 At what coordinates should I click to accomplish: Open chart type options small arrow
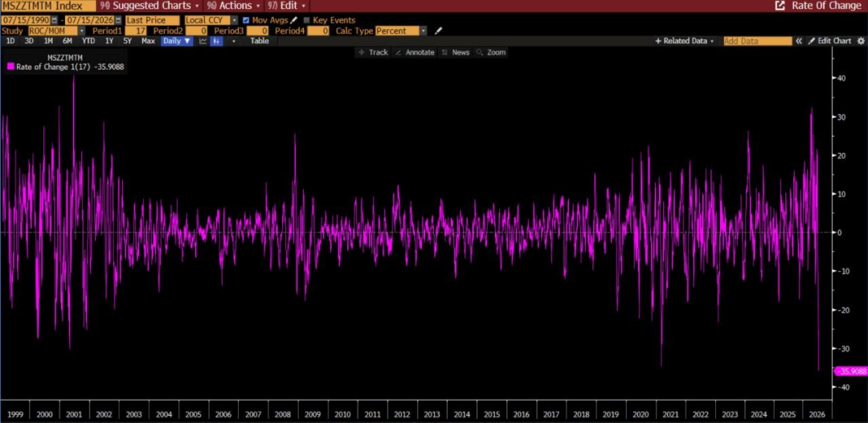click(234, 41)
